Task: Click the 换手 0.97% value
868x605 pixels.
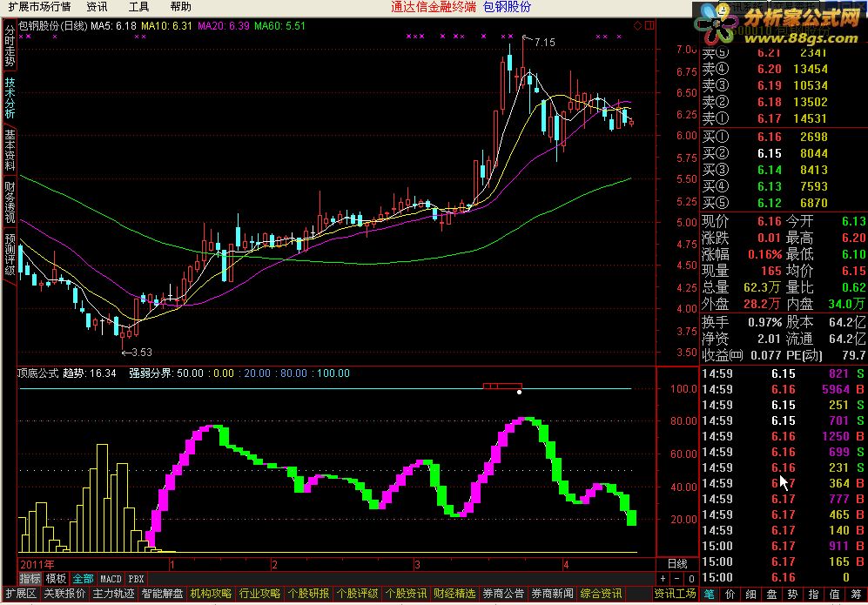Action: [764, 322]
